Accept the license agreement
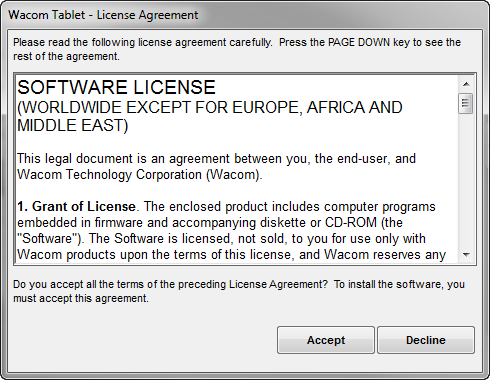Viewport: 490px width, 380px height. pos(326,340)
